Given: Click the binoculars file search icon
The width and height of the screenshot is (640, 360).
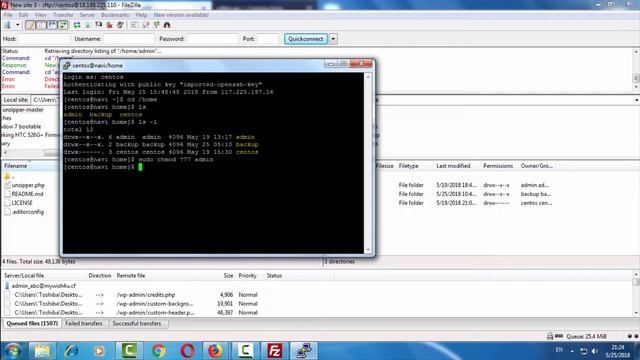Looking at the screenshot, I should (x=167, y=25).
